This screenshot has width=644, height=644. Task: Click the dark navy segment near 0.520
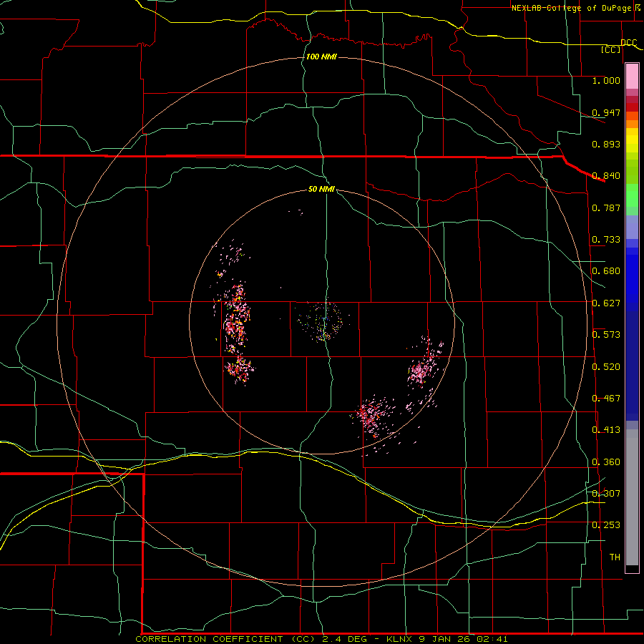tap(632, 366)
